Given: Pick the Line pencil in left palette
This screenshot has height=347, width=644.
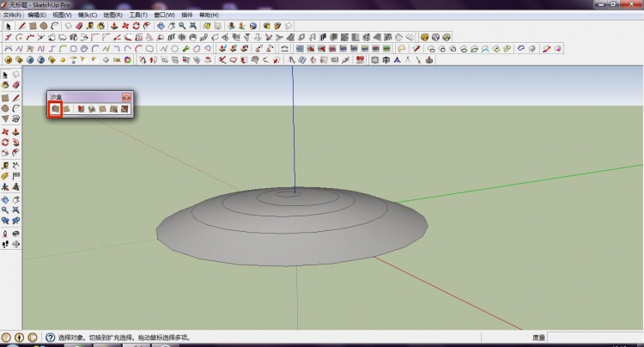Looking at the screenshot, I should (15, 98).
